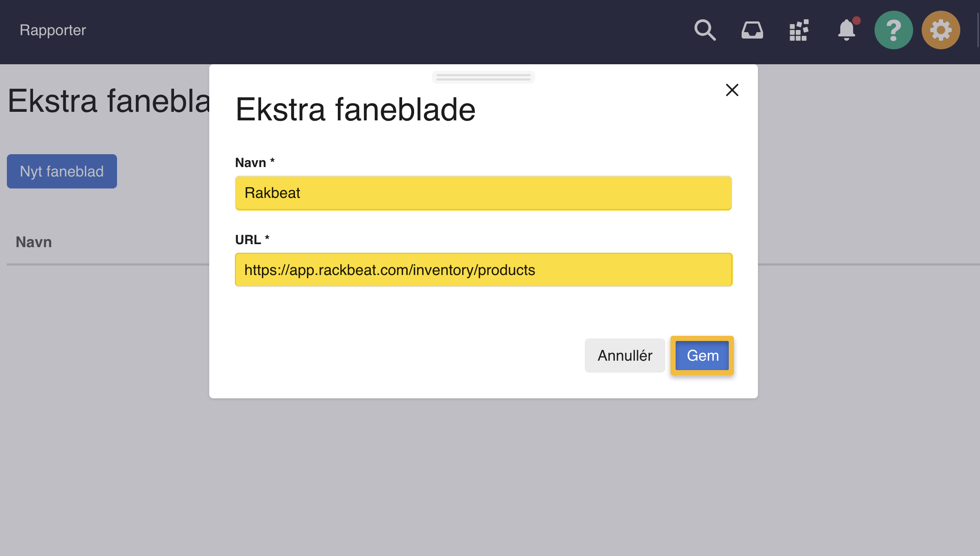Create a tab via Nyt faneblad

click(x=61, y=171)
